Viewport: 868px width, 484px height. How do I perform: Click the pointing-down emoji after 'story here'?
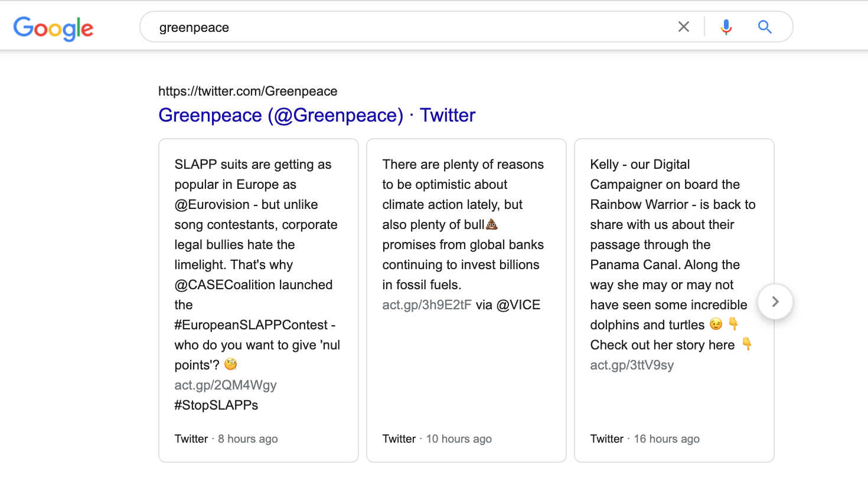point(748,344)
